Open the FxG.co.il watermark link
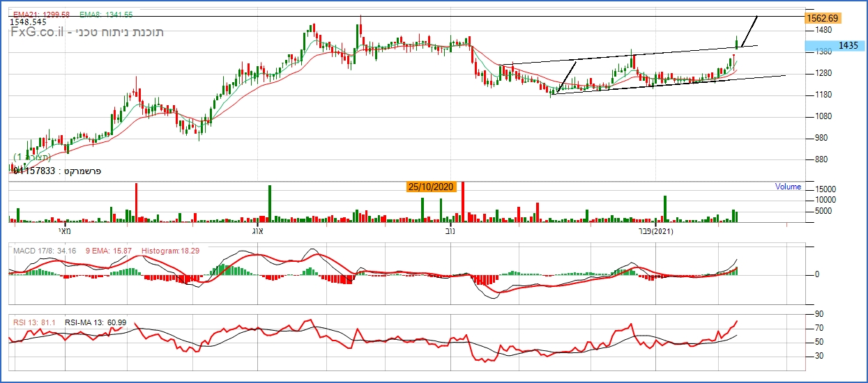868x383 pixels. click(38, 33)
